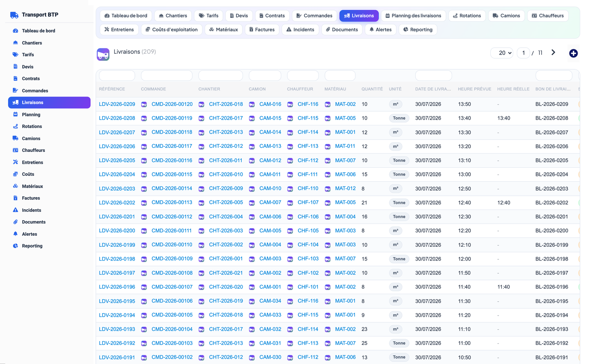Click the Référence column filter field
Image resolution: width=589 pixels, height=364 pixels.
[117, 76]
